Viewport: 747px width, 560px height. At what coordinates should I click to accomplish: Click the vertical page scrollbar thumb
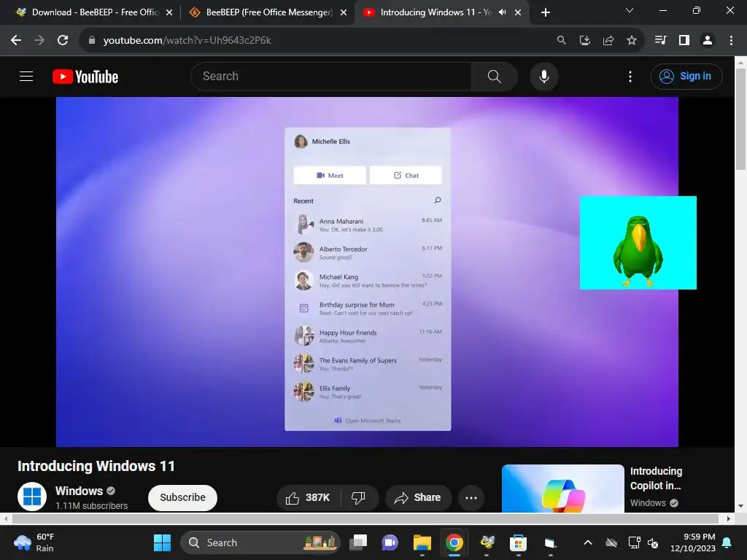point(740,119)
